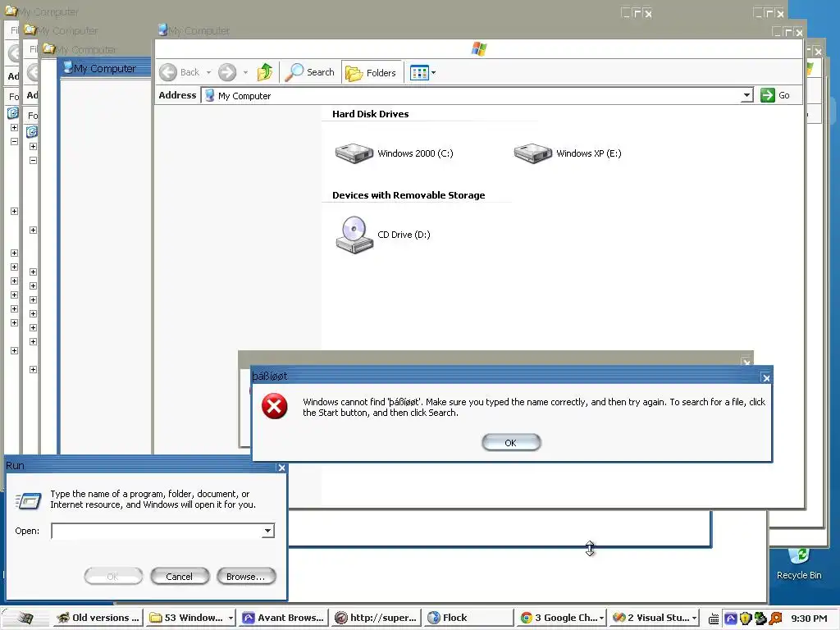Click the Go green arrow icon

(768, 95)
